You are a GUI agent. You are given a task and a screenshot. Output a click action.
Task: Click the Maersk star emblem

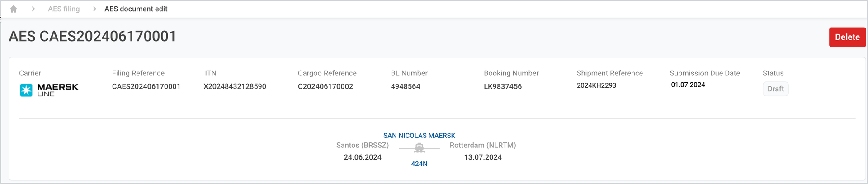[x=26, y=90]
